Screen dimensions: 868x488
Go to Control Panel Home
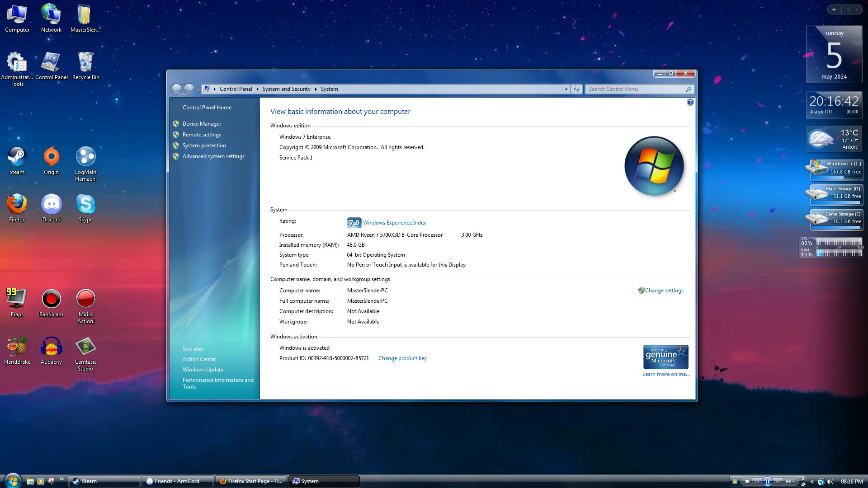(x=207, y=108)
